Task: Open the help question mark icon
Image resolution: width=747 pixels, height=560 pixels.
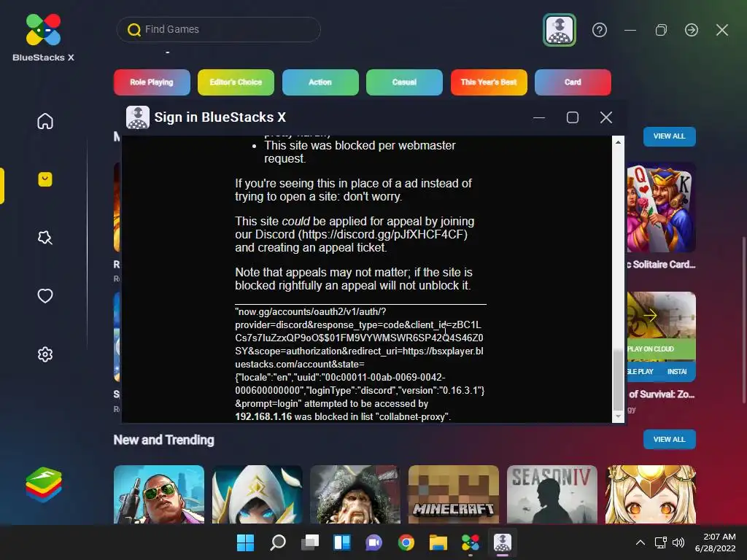Action: [600, 30]
